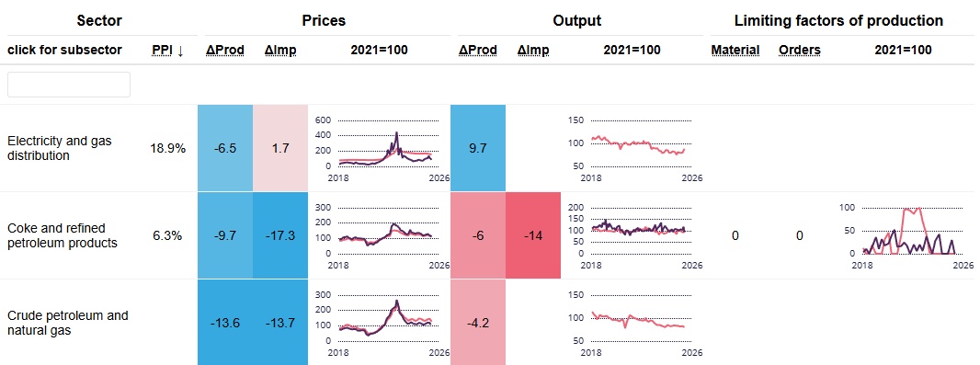Click the Prices ΔProd column header
This screenshot has height=365, width=980.
tap(225, 50)
